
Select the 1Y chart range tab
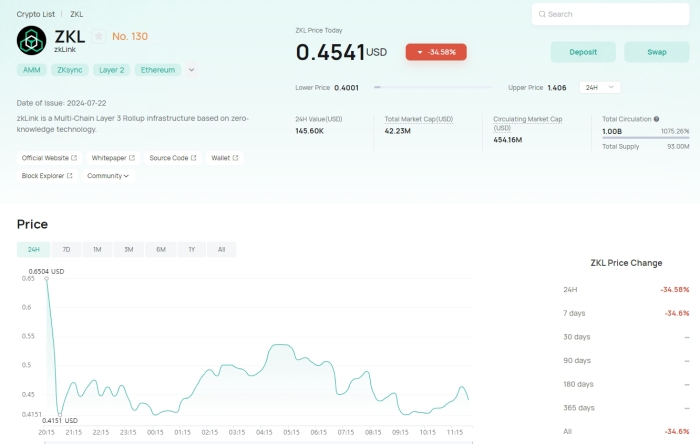(190, 249)
